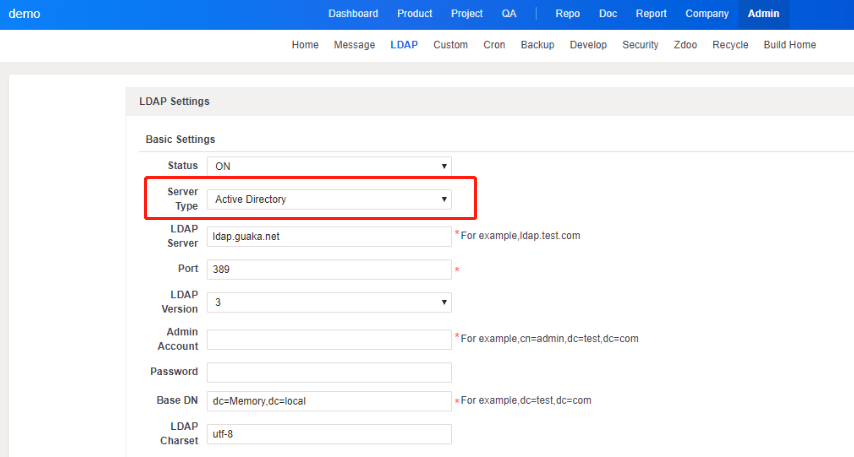Open the Dashboard menu item

tap(353, 14)
